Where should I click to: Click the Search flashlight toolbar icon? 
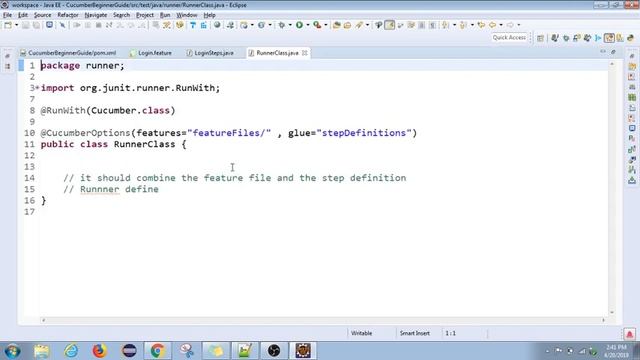pyautogui.click(x=359, y=25)
